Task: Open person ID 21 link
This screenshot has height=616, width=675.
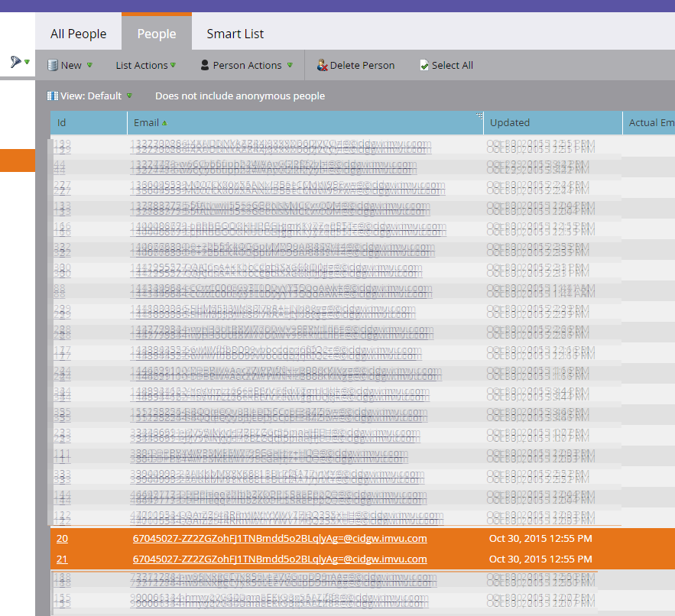Action: (62, 559)
